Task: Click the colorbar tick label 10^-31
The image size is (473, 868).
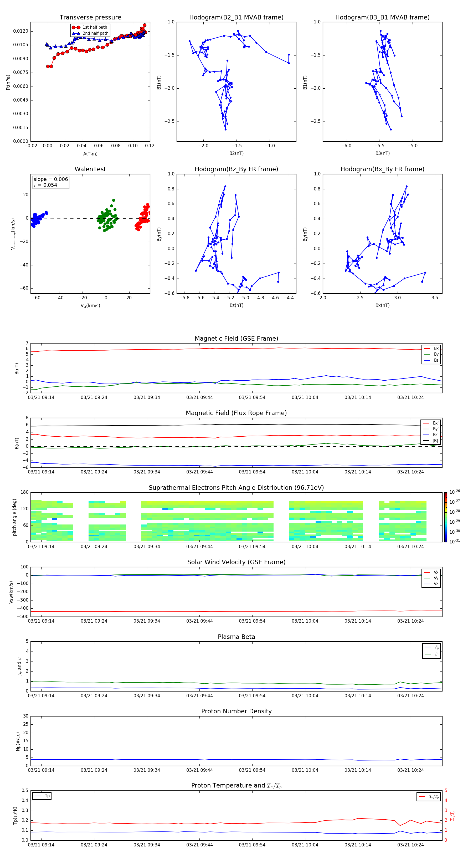Action: [x=455, y=542]
